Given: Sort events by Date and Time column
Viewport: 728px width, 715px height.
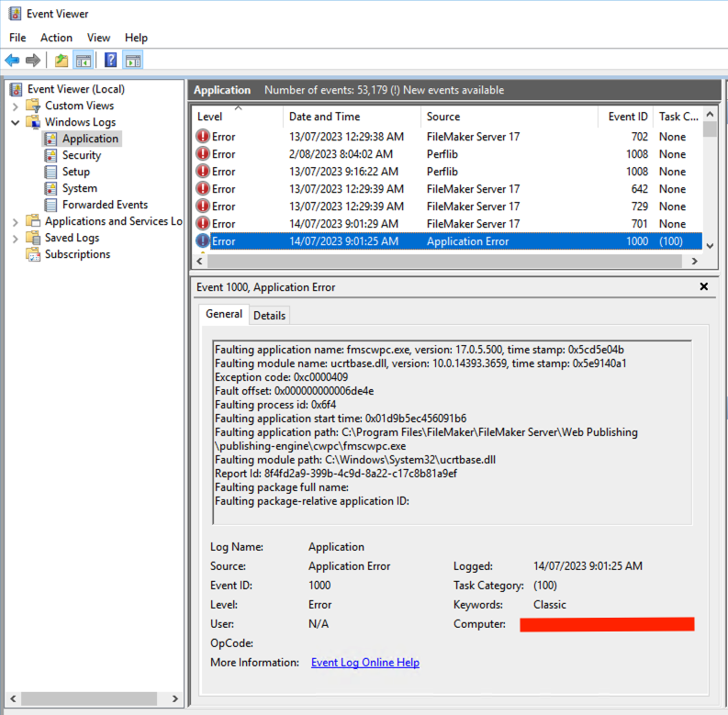Looking at the screenshot, I should click(x=323, y=117).
